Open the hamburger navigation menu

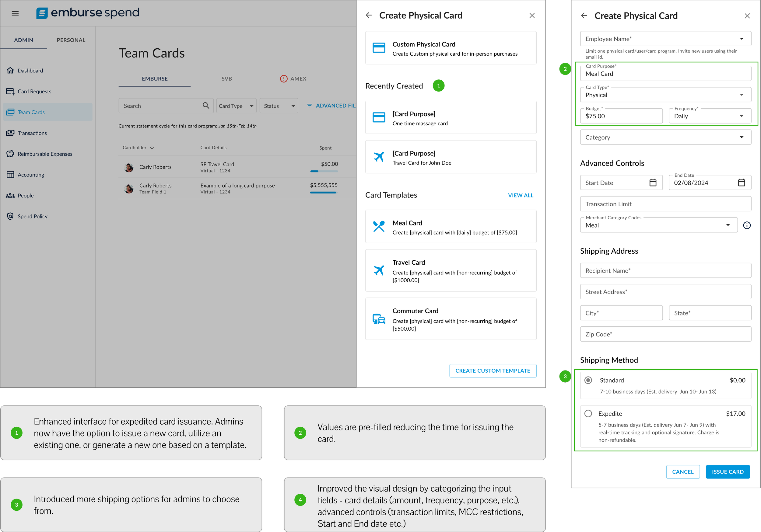(x=15, y=13)
